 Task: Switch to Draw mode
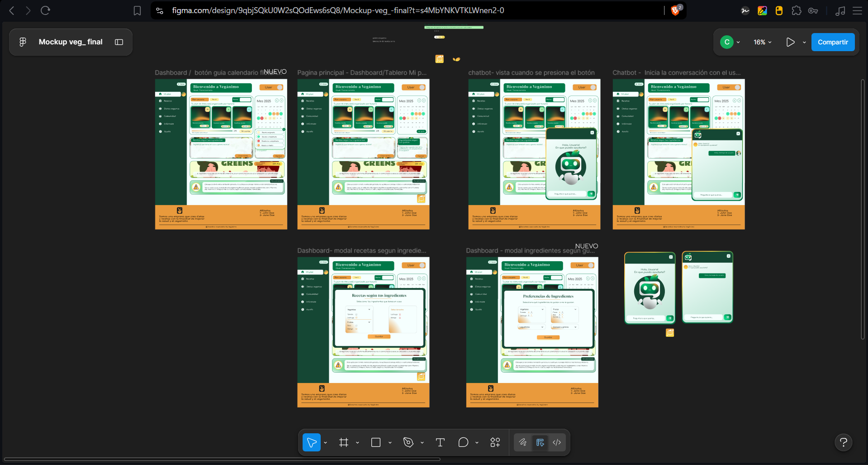[x=523, y=442]
